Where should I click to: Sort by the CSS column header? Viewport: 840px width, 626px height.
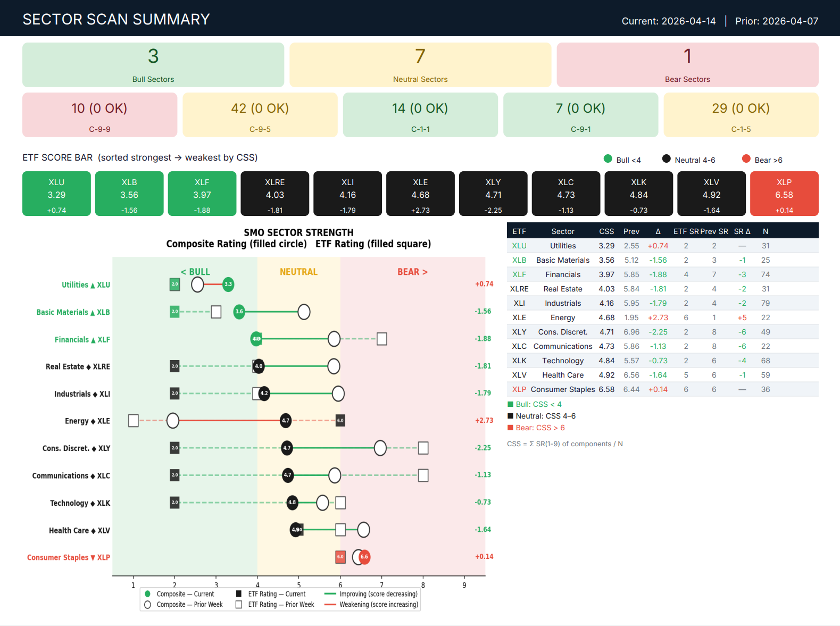click(606, 231)
